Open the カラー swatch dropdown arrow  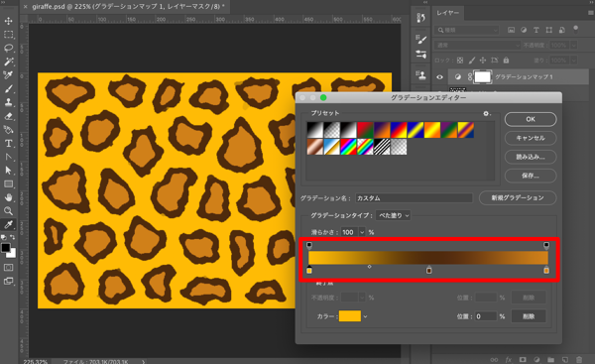pos(365,316)
